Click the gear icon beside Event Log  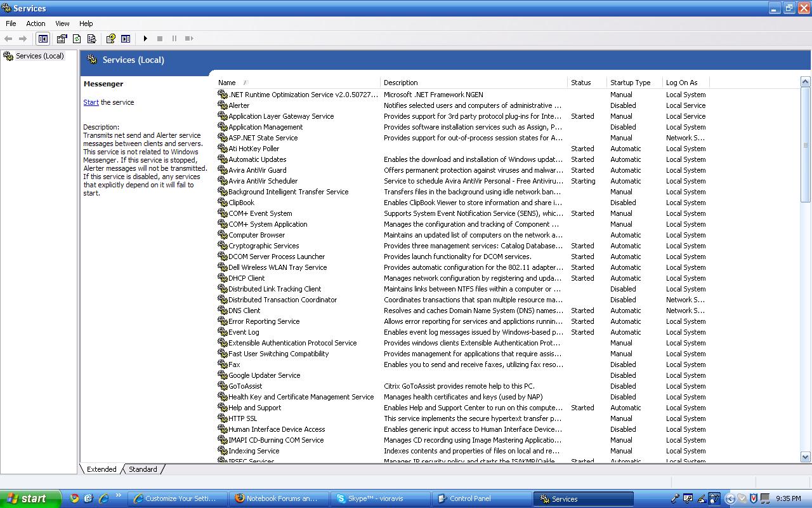point(223,332)
